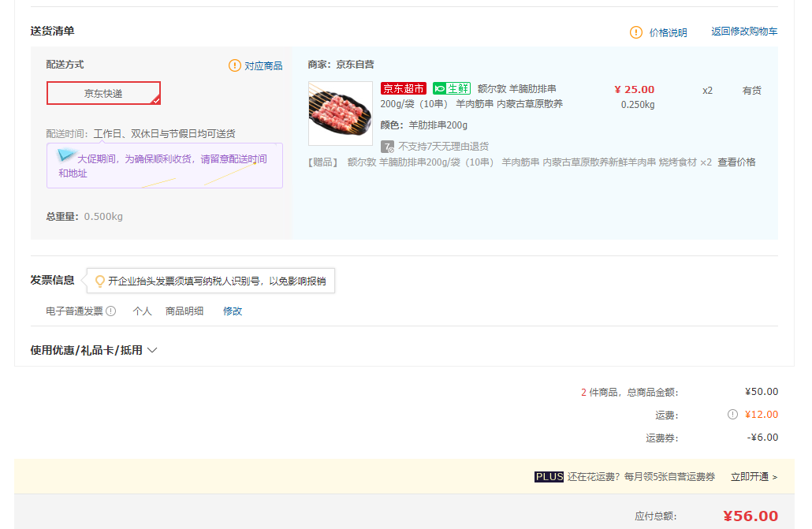Open the lamb skewers product thumbnail
This screenshot has height=529, width=812.
point(341,113)
